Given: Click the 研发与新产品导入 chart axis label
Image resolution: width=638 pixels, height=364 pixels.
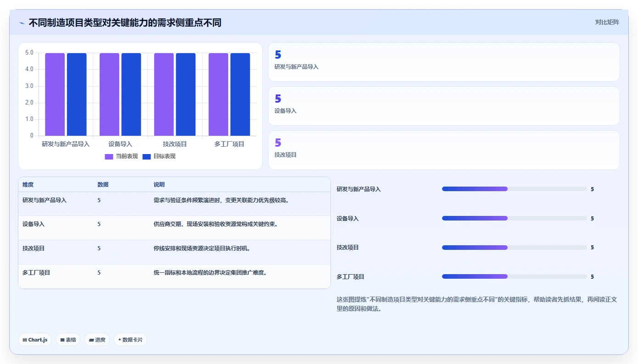Looking at the screenshot, I should point(66,144).
